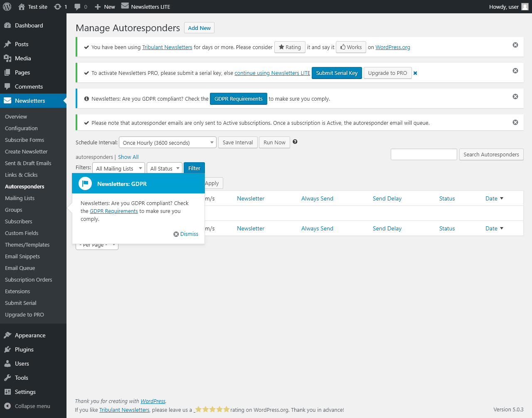Focus the autoresponders search field

(x=424, y=154)
